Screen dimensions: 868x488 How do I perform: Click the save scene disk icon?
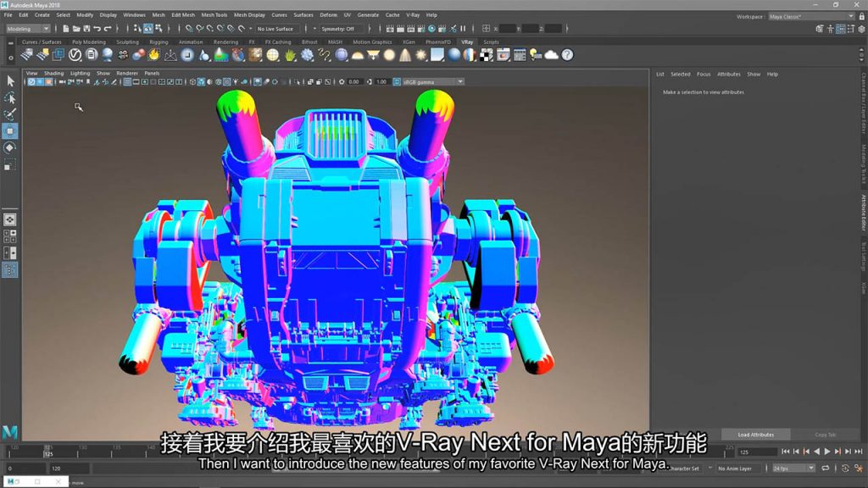click(87, 29)
